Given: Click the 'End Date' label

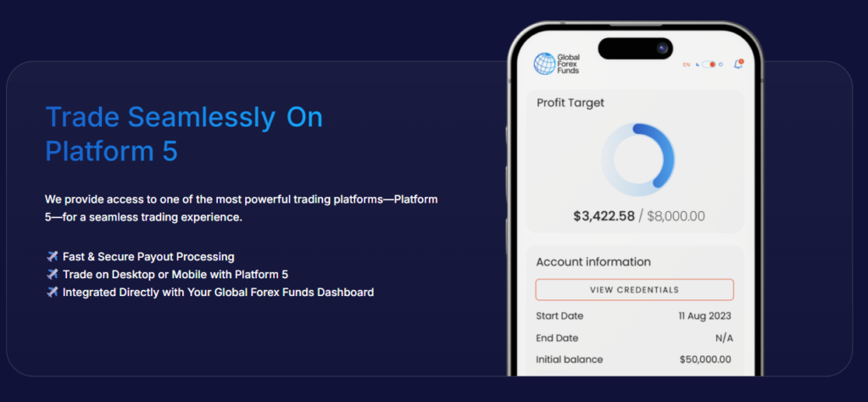Looking at the screenshot, I should point(557,338).
